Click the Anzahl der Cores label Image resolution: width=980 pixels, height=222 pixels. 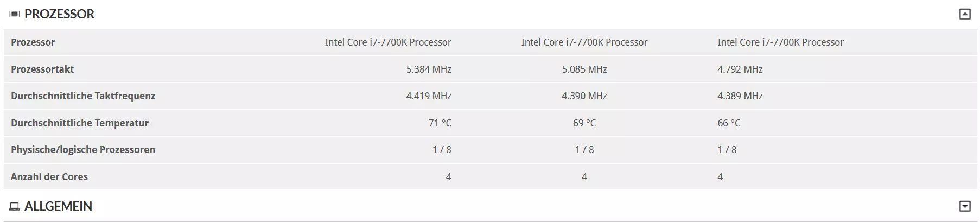[x=49, y=177]
